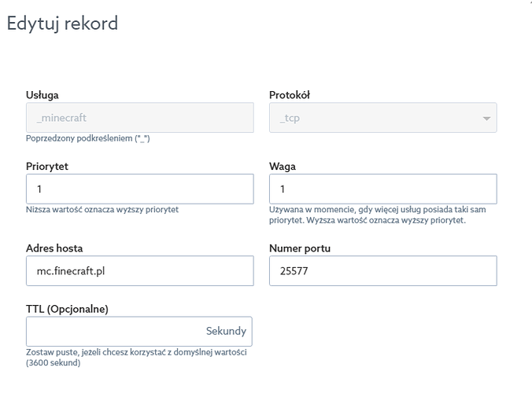Click the Adres hosta field with mc.finecraft.pl
532x393 pixels.
tap(139, 270)
